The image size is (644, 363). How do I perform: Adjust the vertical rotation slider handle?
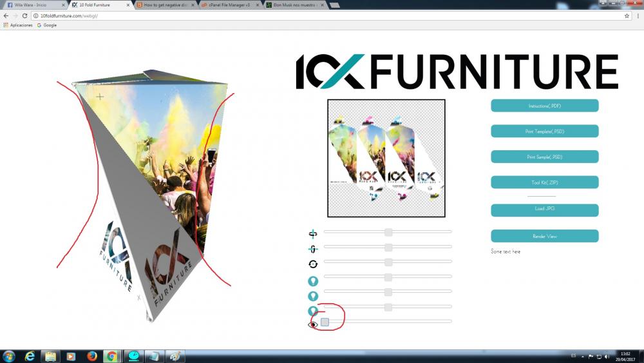pyautogui.click(x=388, y=247)
